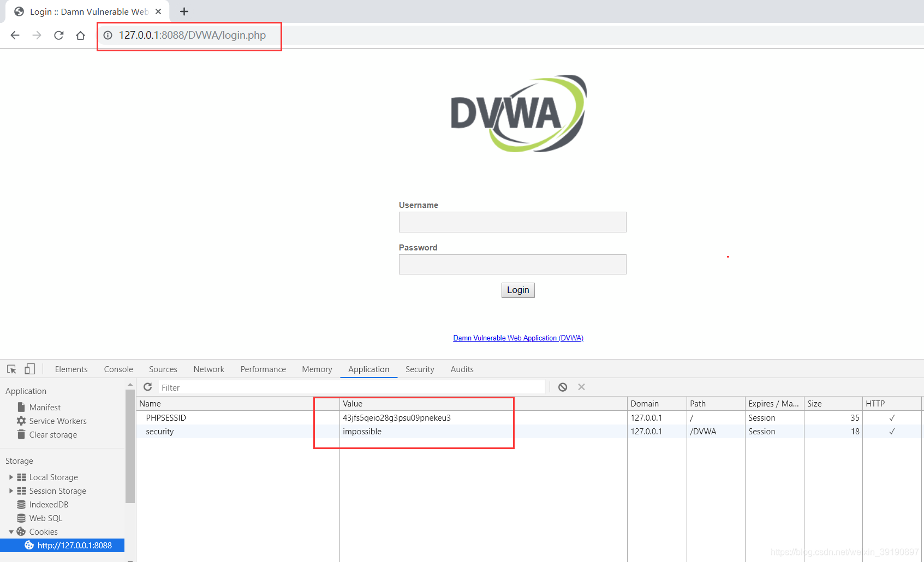View site information icon in address bar
924x562 pixels.
click(x=108, y=35)
